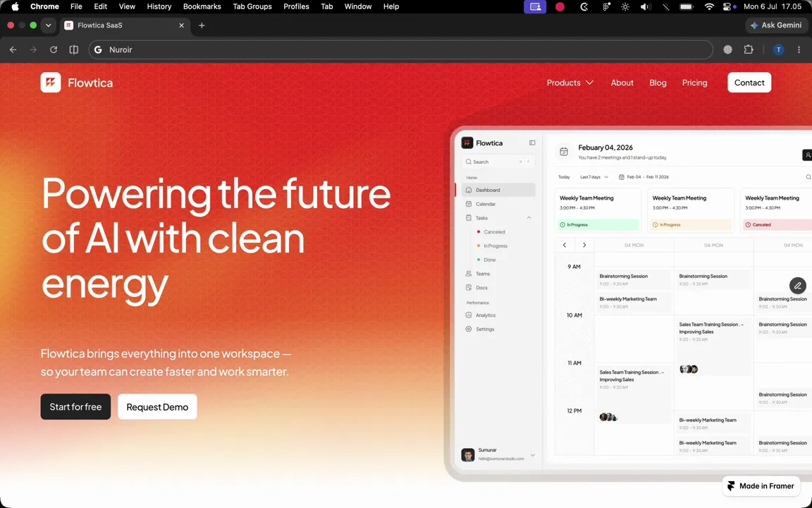Select Dashboard in the sidebar
This screenshot has height=508, width=812.
(498, 190)
